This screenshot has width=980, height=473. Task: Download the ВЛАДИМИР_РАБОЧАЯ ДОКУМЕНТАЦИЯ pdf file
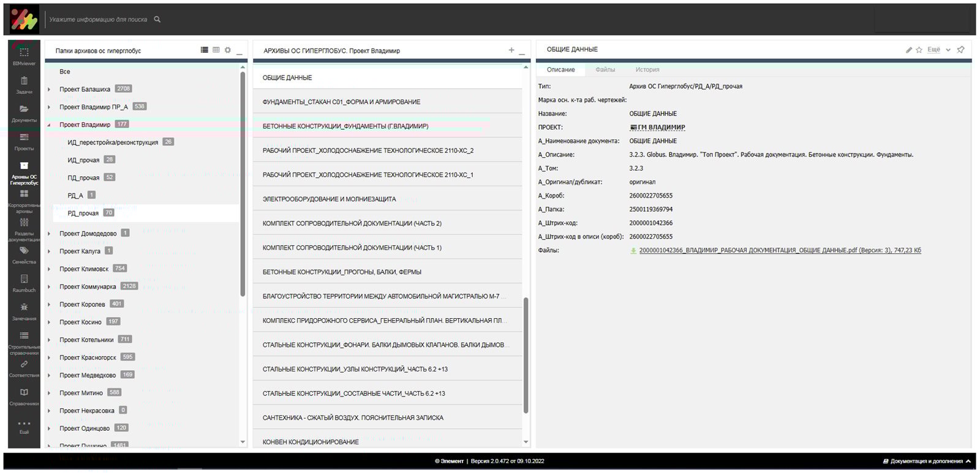(x=780, y=250)
